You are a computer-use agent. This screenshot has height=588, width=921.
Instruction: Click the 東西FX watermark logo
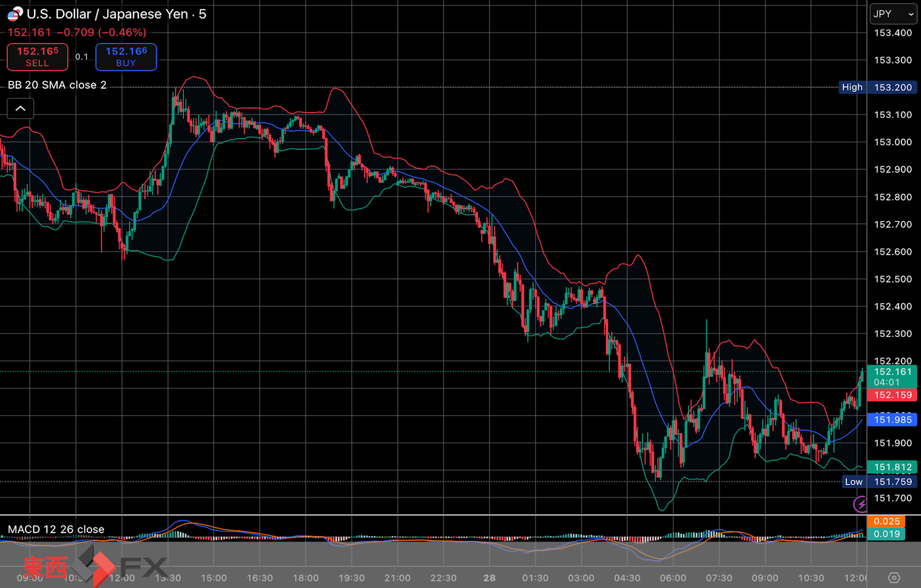94,567
